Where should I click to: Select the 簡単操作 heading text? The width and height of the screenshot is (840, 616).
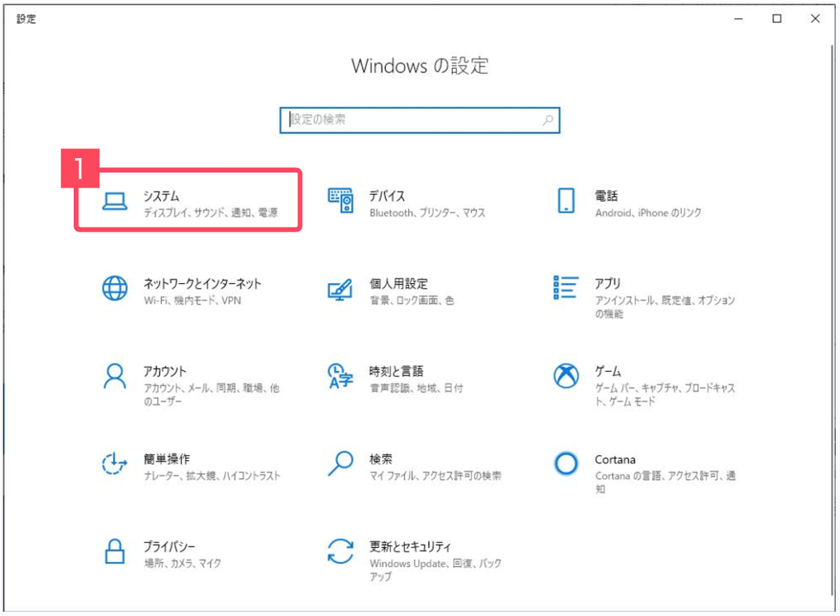tap(167, 459)
